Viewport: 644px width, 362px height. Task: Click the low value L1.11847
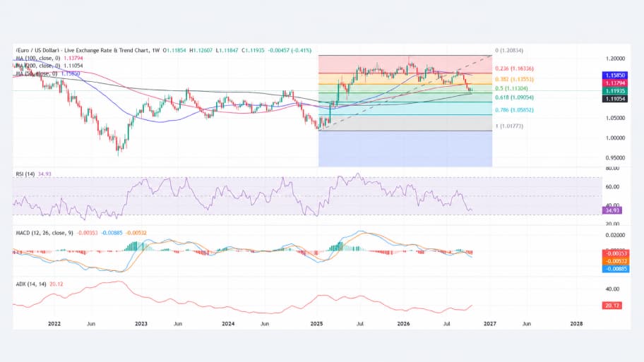pyautogui.click(x=226, y=51)
